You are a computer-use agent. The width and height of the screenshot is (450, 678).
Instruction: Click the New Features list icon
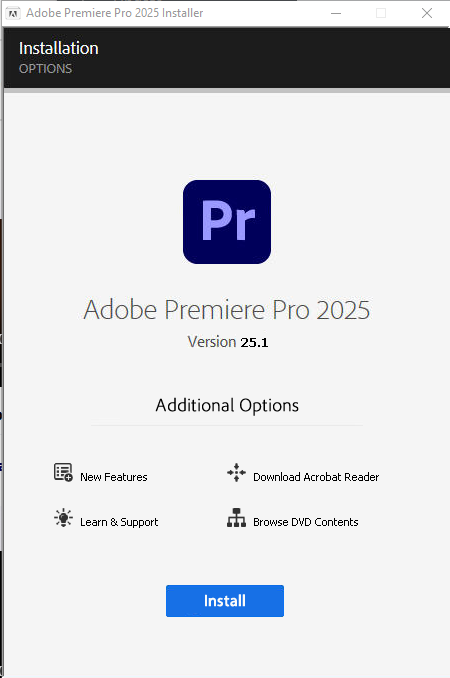pos(63,472)
